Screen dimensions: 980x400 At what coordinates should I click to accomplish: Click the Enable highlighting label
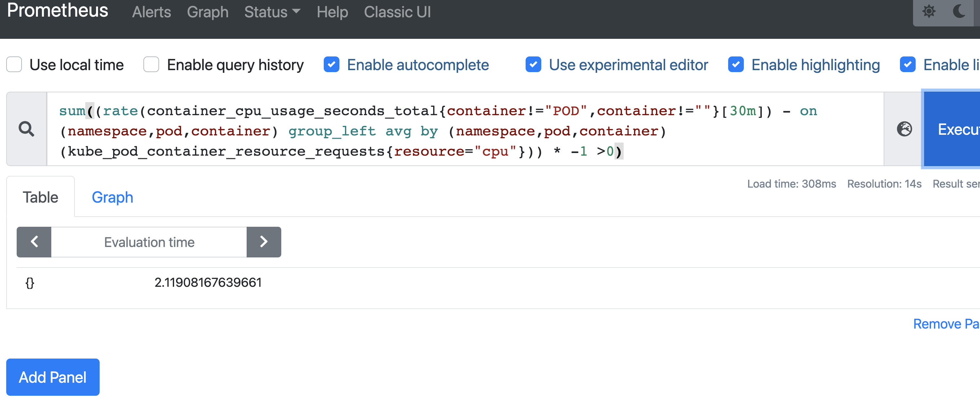click(815, 65)
